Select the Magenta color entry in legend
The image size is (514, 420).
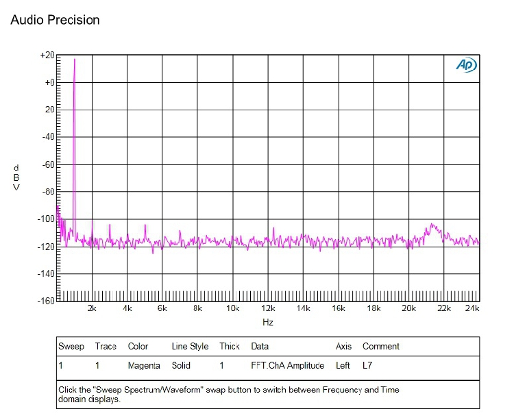tap(144, 366)
